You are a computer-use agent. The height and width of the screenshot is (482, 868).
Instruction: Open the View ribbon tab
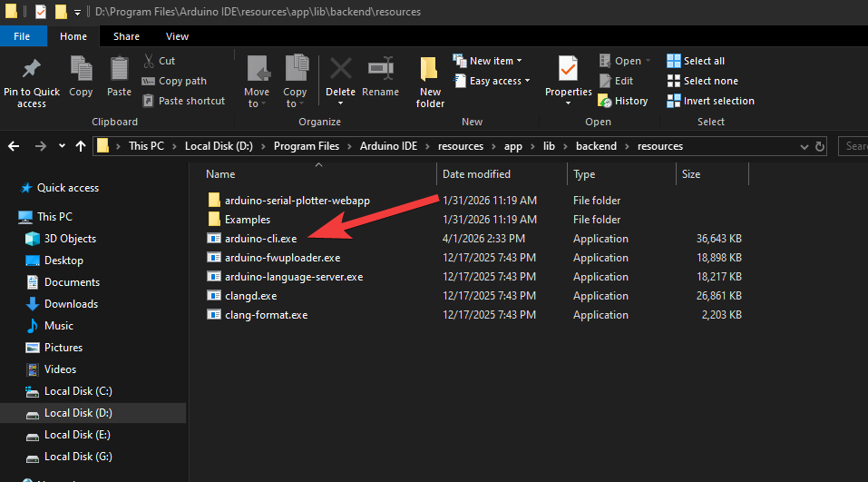tap(178, 36)
